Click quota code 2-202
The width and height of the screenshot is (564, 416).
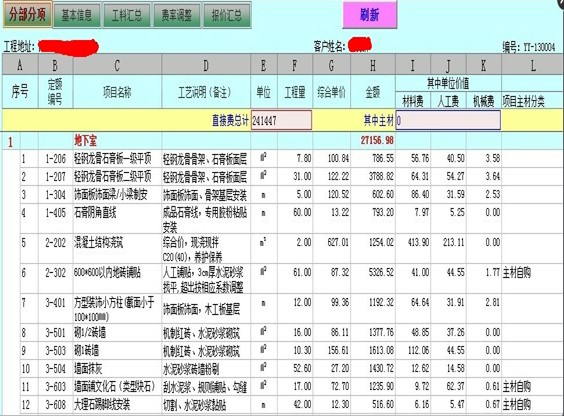(55, 243)
